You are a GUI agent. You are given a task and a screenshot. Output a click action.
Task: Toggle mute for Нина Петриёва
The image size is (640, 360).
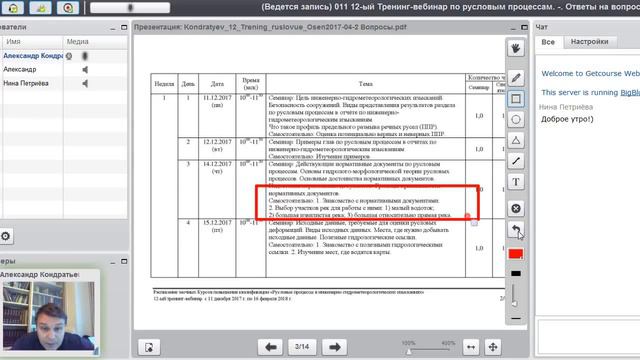click(85, 84)
